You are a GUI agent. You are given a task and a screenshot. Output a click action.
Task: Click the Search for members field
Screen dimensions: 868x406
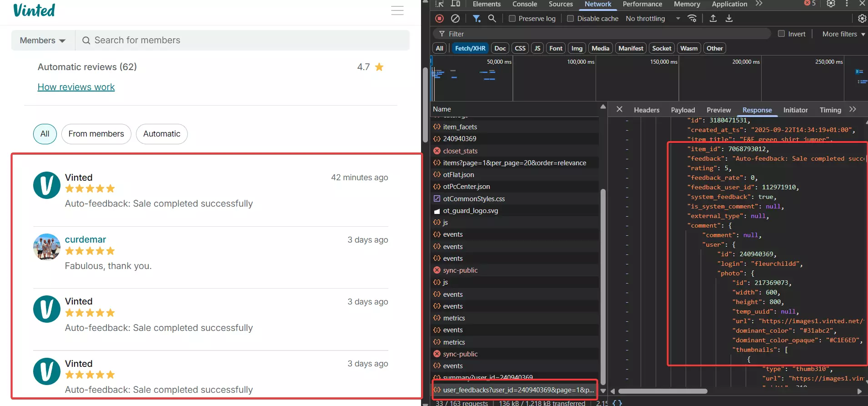[x=242, y=40]
